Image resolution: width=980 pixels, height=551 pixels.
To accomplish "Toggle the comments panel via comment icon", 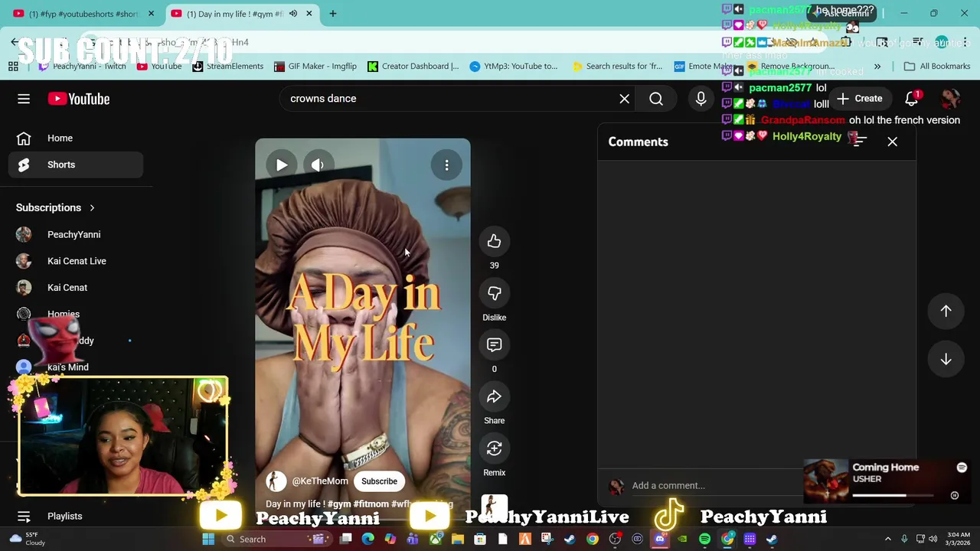I will pos(494,345).
